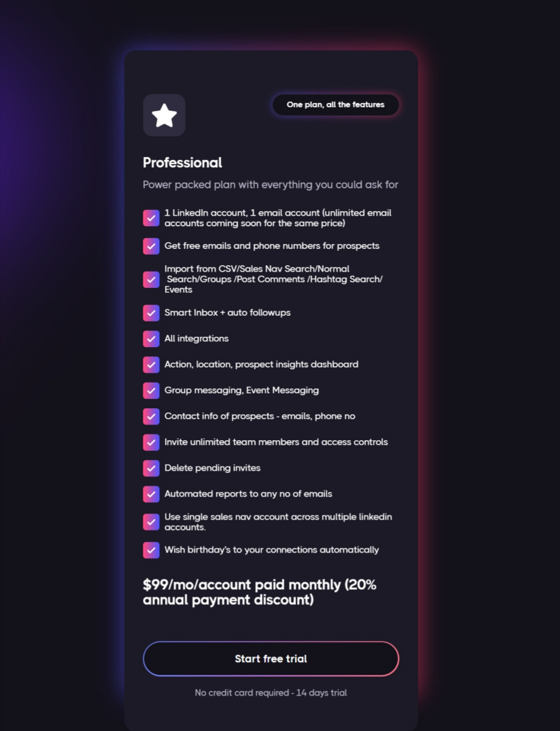Click the checkmark for 'Import from CSV/Sales Nav'
This screenshot has width=560, height=731.
[x=151, y=279]
